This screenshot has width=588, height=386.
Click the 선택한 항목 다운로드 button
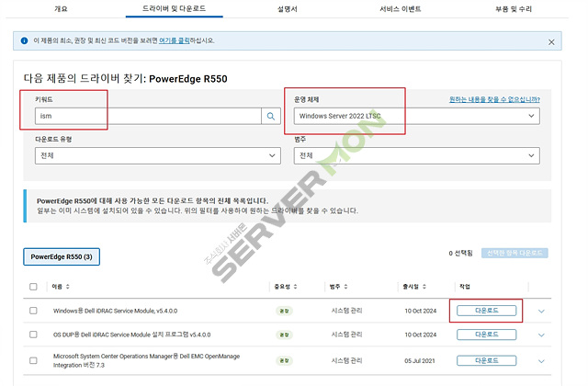[x=514, y=254]
